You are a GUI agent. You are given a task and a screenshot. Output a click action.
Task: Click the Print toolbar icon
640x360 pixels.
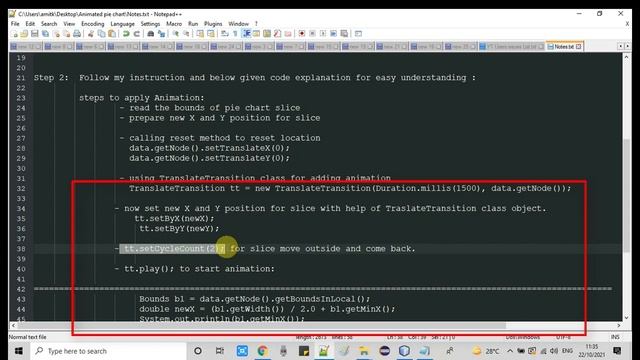(77, 33)
